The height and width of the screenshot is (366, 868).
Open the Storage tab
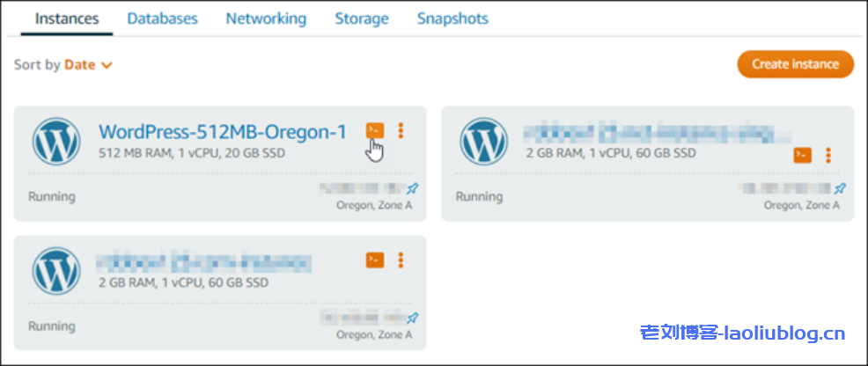(362, 18)
